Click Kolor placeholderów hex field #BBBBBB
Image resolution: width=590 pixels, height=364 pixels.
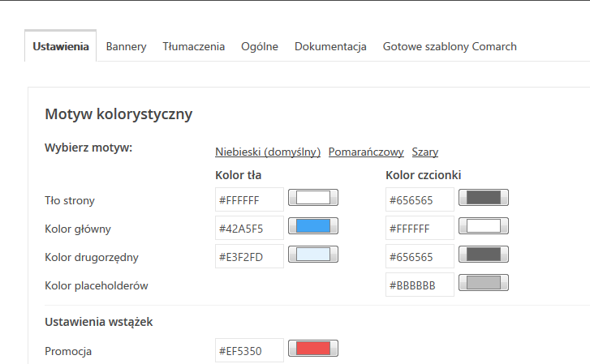(420, 285)
